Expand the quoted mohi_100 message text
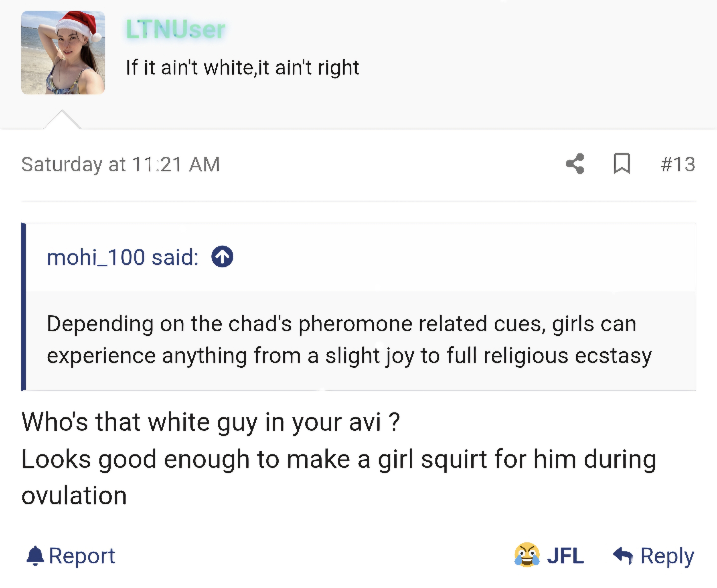This screenshot has width=717, height=588. (x=349, y=340)
